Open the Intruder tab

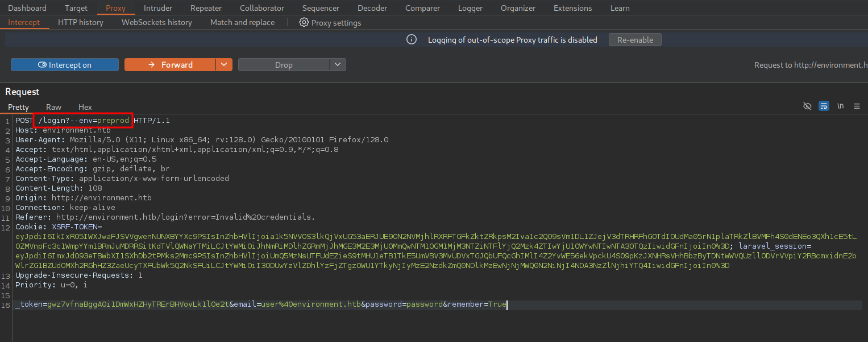click(158, 8)
